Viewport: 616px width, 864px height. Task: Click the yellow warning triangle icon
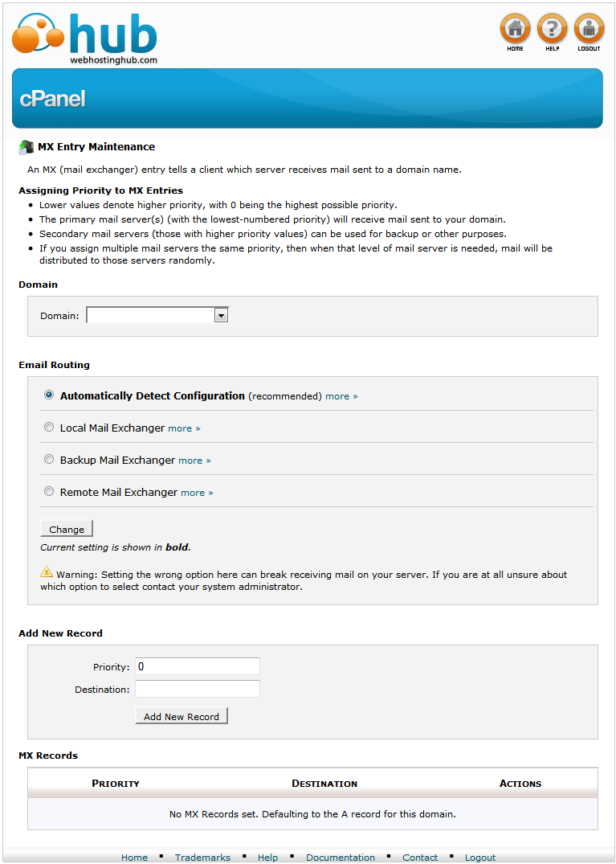tap(47, 573)
